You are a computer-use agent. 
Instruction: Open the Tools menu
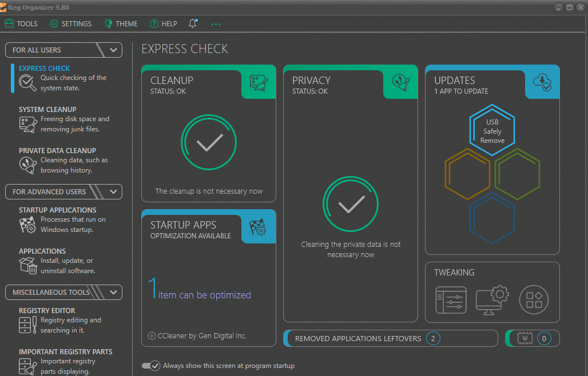(21, 23)
